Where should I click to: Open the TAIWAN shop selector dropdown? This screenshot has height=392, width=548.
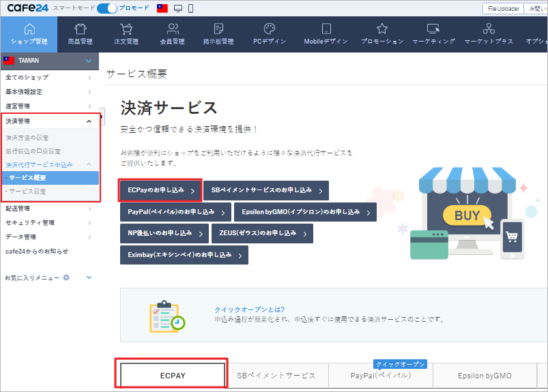50,61
